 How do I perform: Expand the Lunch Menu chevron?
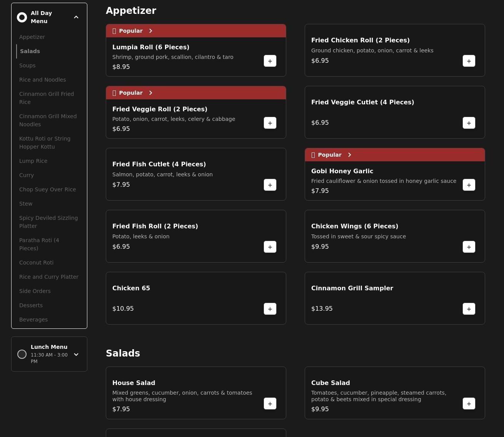point(76,354)
